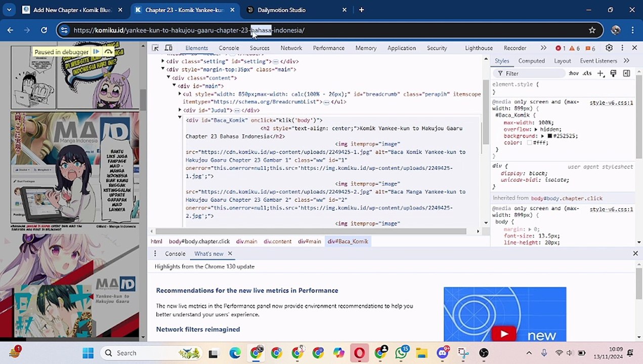
Task: Expand the background property value arrow
Action: tap(542, 136)
